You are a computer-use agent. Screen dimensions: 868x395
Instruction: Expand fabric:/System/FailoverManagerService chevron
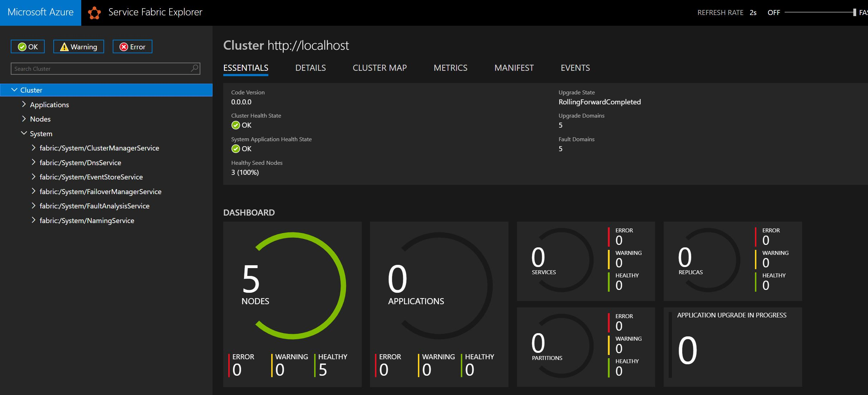tap(34, 191)
